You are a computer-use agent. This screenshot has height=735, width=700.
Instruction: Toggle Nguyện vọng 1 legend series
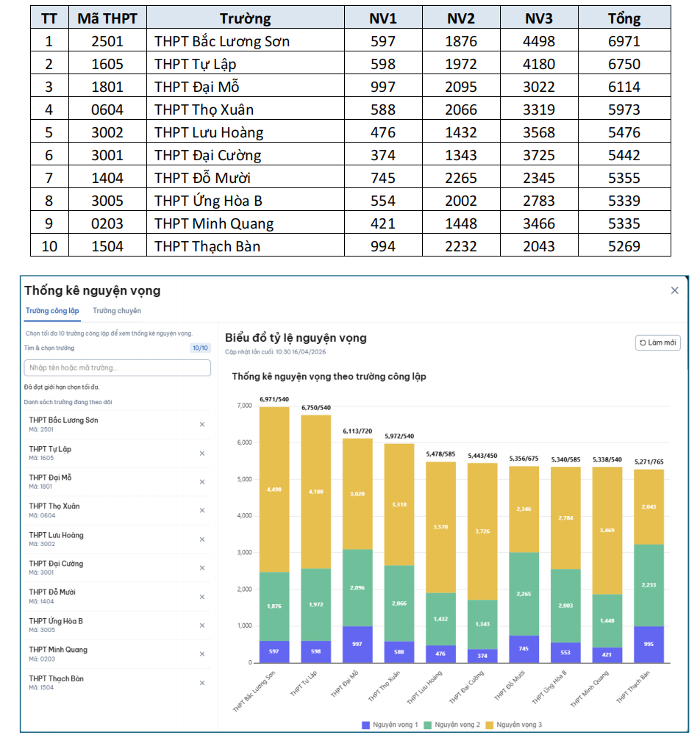tap(390, 725)
